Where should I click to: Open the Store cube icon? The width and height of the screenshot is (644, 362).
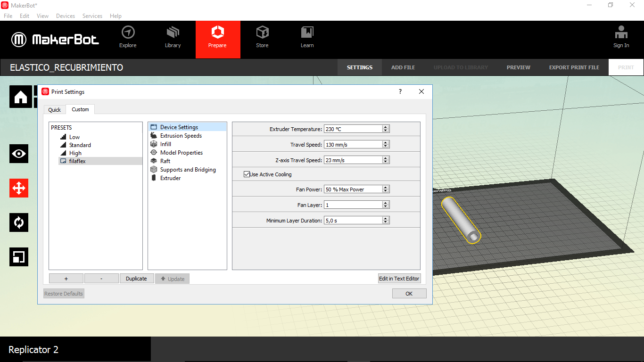[x=262, y=32]
